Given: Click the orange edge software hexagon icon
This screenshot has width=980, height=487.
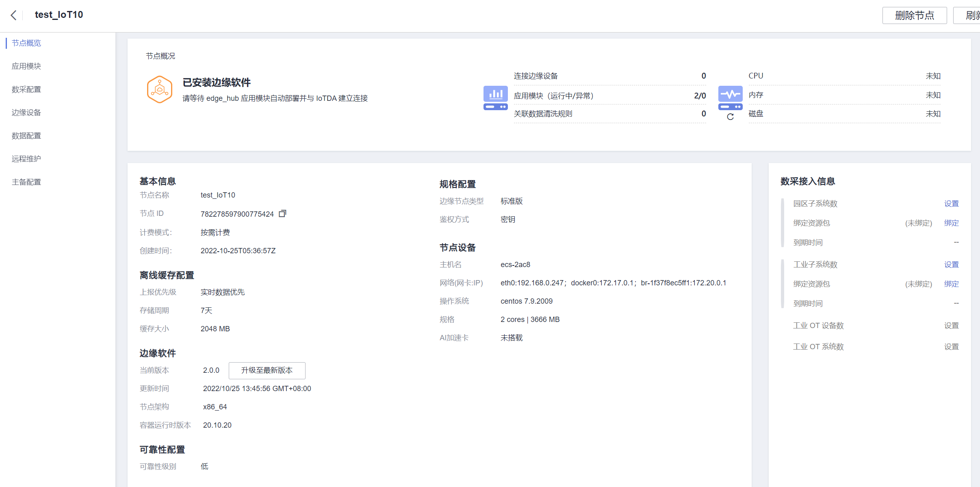Looking at the screenshot, I should (159, 89).
